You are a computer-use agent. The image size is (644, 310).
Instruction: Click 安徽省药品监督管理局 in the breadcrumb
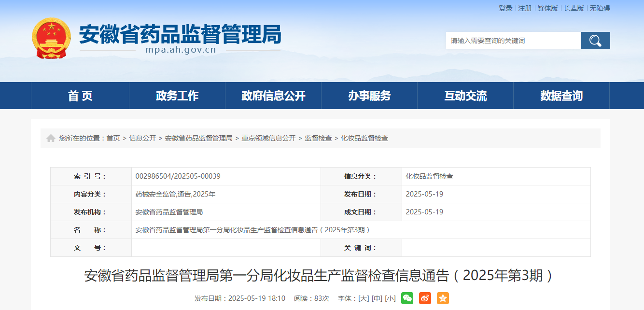199,138
